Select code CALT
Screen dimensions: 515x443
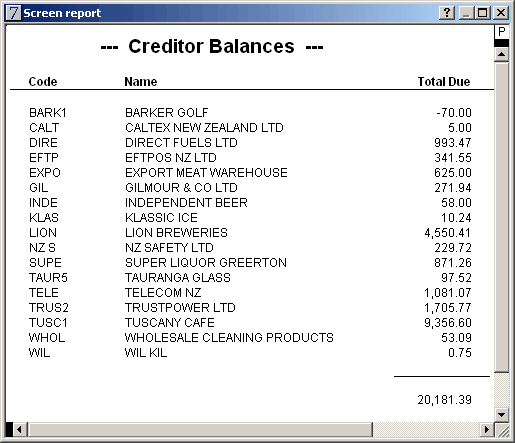tap(44, 128)
